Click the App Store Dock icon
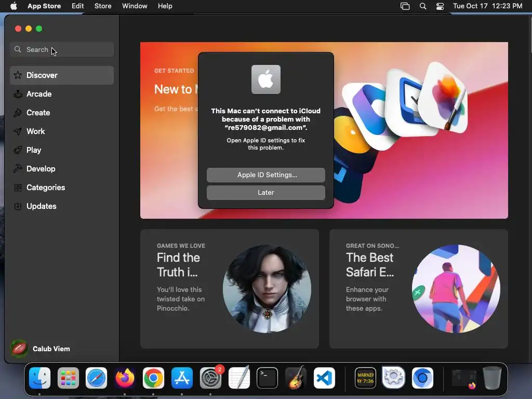Viewport: 532px width, 399px height. tap(182, 378)
